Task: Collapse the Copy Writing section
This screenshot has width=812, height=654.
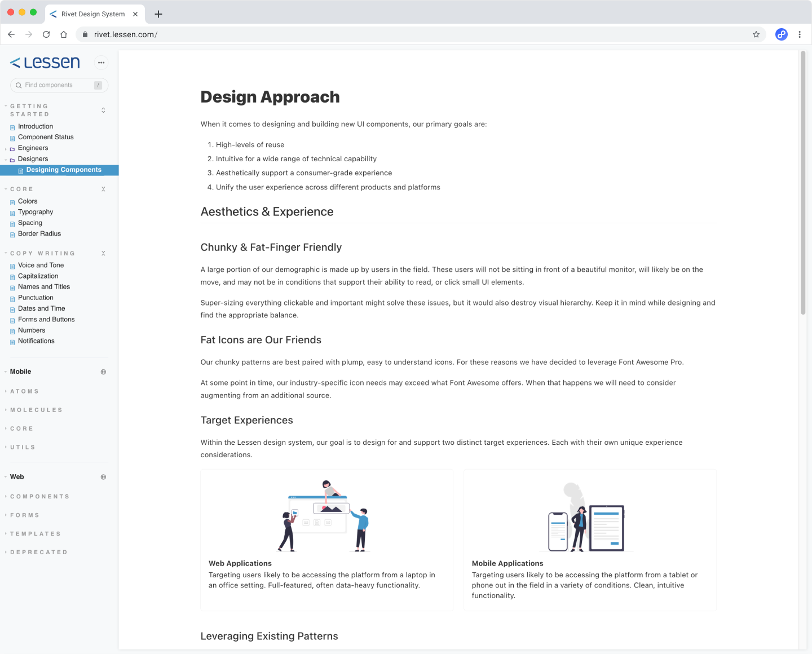Action: coord(103,254)
